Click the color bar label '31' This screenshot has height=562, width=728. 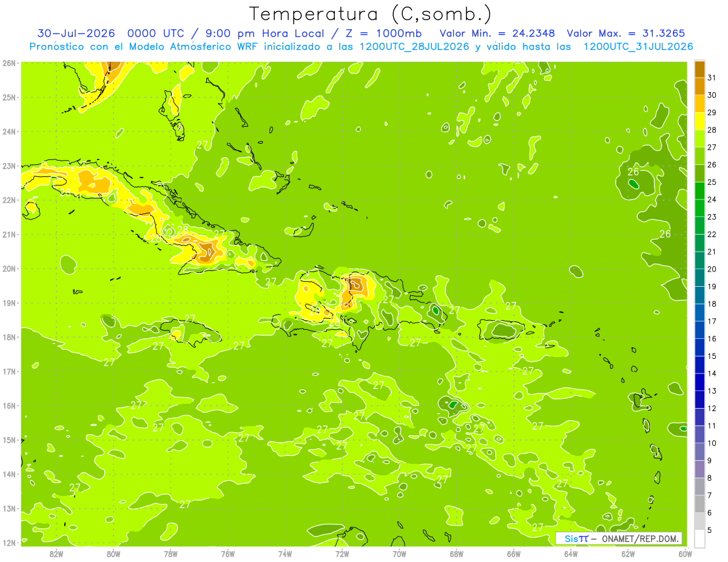tap(712, 78)
